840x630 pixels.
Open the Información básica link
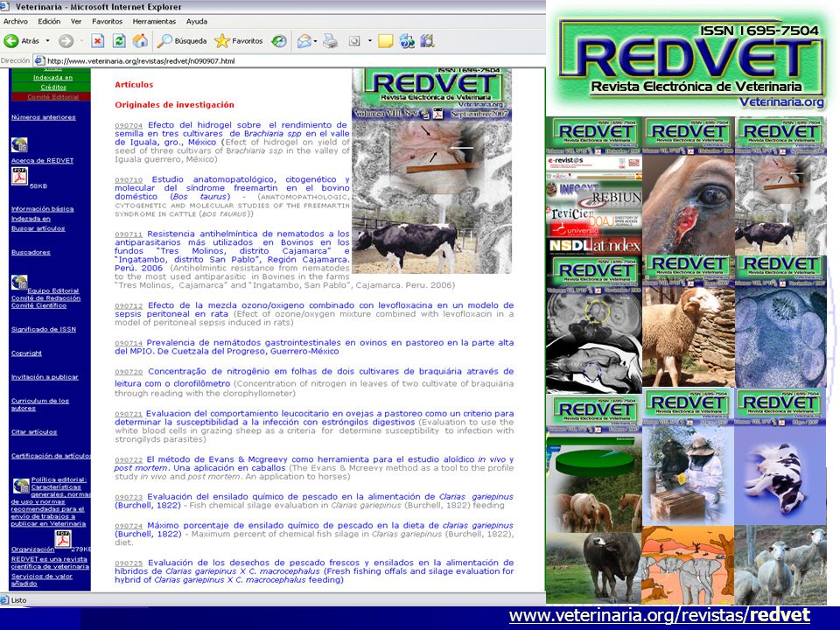pyautogui.click(x=42, y=209)
